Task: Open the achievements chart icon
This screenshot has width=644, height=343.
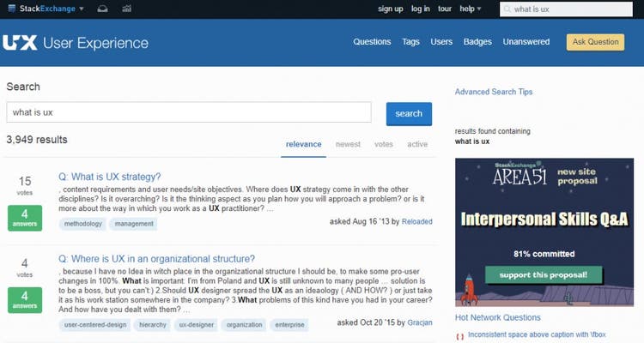Action: pos(126,9)
